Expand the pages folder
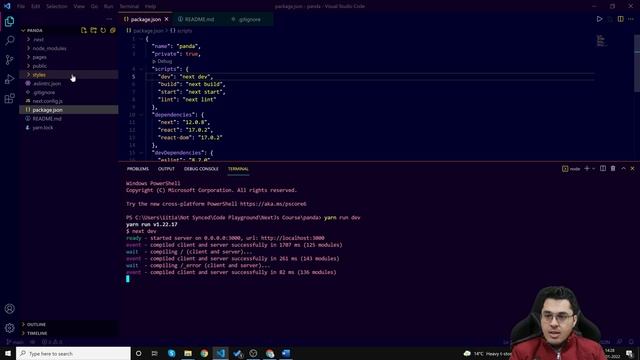 (69, 57)
